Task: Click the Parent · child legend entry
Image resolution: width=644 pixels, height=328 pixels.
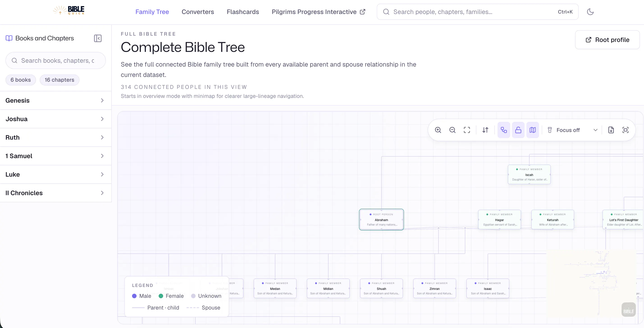Action: 155,307
